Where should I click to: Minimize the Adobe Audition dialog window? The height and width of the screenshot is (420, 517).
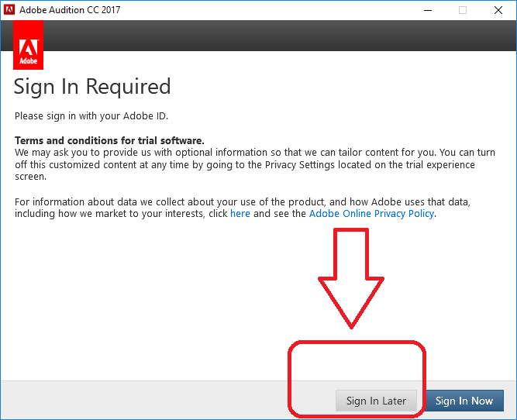[x=427, y=10]
